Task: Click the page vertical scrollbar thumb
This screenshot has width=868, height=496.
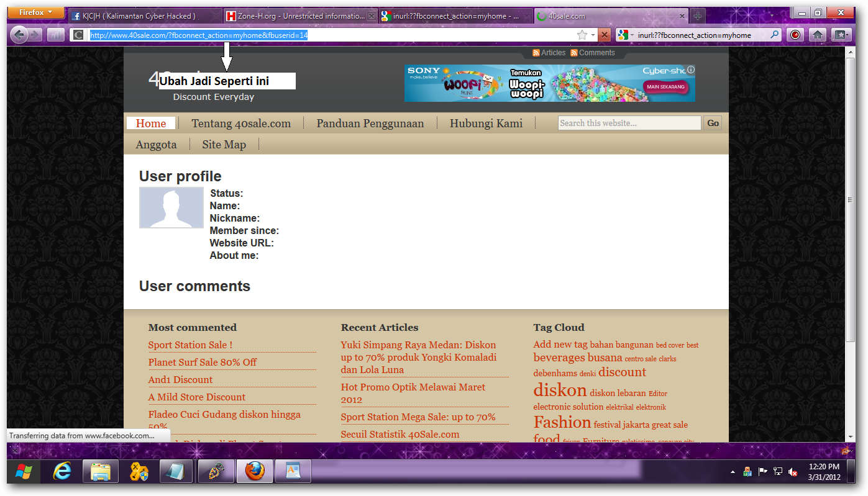Action: [x=851, y=199]
